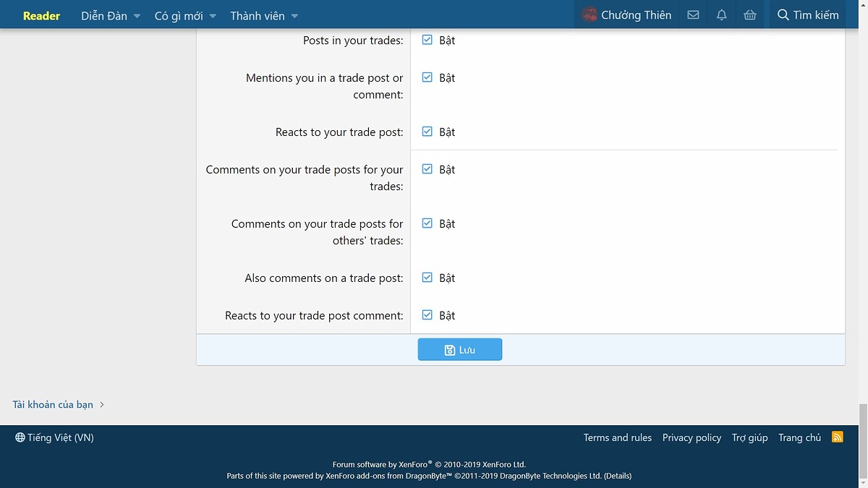Toggle "Mentions you in a trade post" checkbox
868x488 pixels.
[x=427, y=77]
